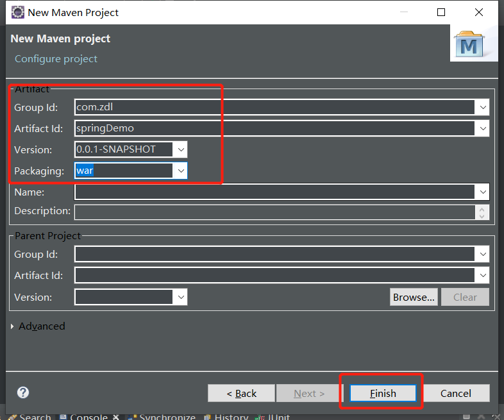
Task: Click Parent Project Group Id field
Action: pos(274,254)
